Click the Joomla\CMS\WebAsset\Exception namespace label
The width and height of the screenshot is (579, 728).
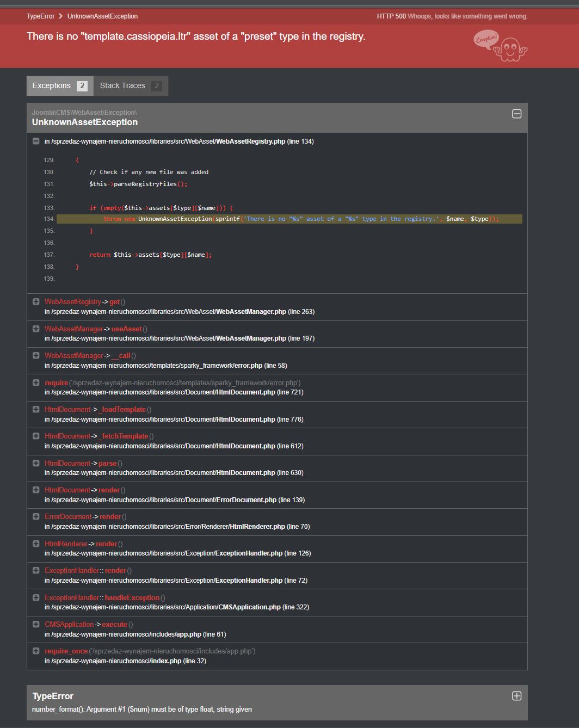[84, 112]
